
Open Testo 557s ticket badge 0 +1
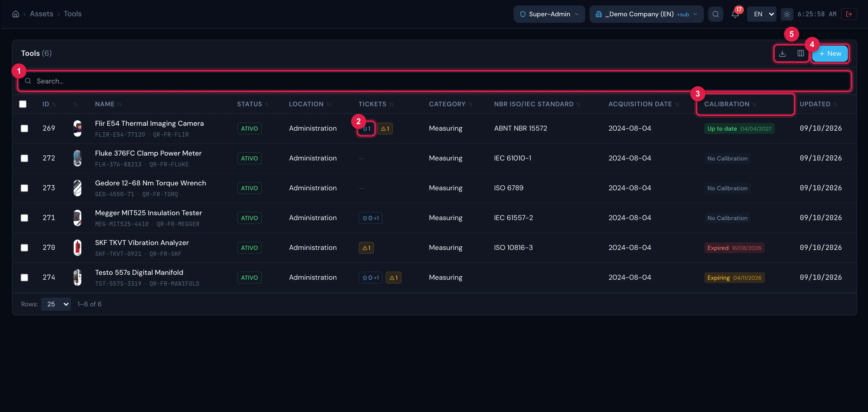(x=370, y=278)
